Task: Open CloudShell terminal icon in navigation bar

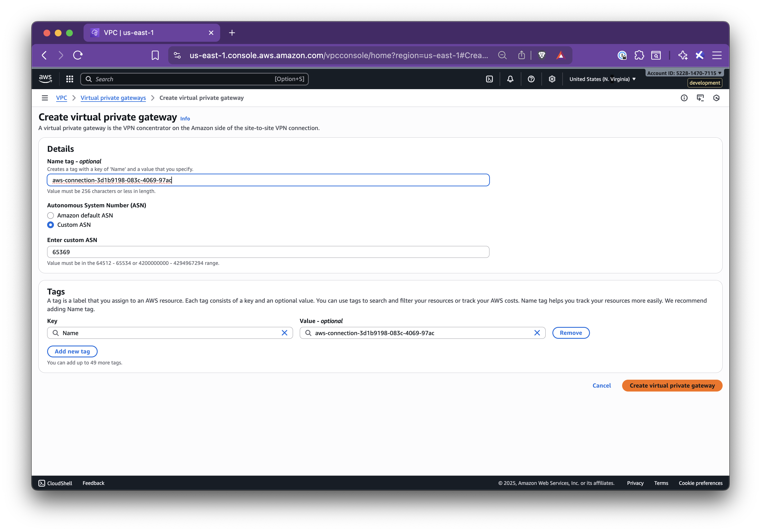Action: [x=489, y=79]
